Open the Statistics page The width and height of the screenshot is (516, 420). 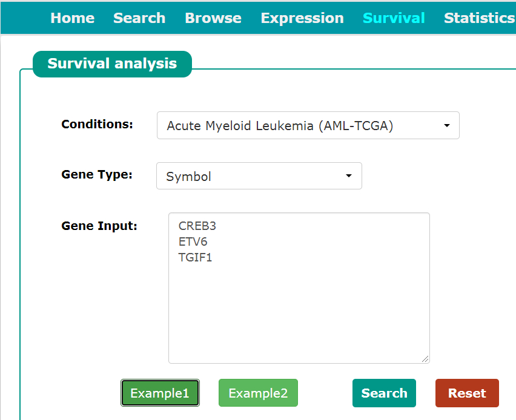coord(480,18)
